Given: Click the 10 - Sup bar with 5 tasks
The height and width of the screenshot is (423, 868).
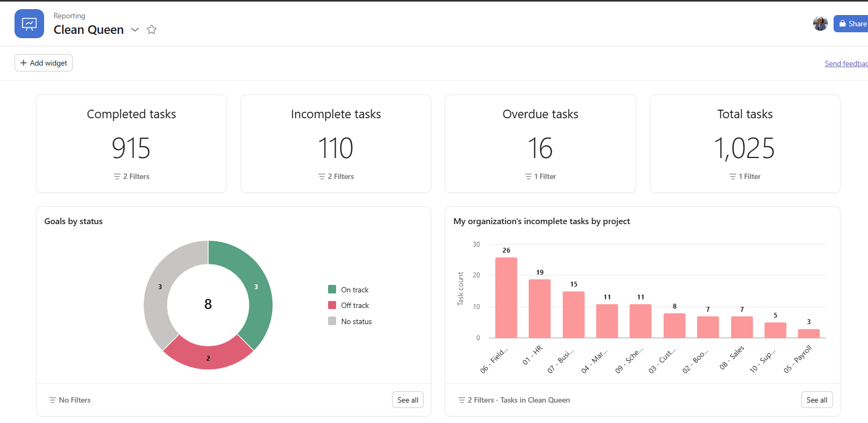Looking at the screenshot, I should click(775, 331).
